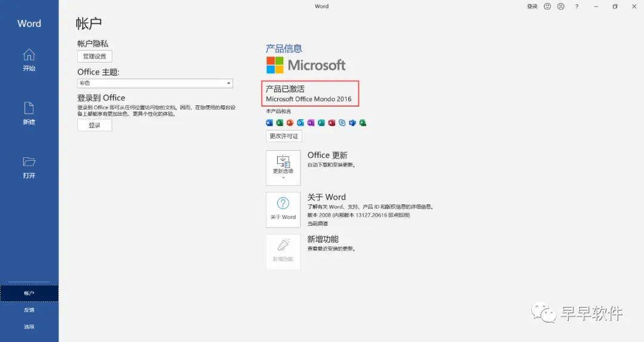
Task: Minimize the Word window
Action: 596,7
